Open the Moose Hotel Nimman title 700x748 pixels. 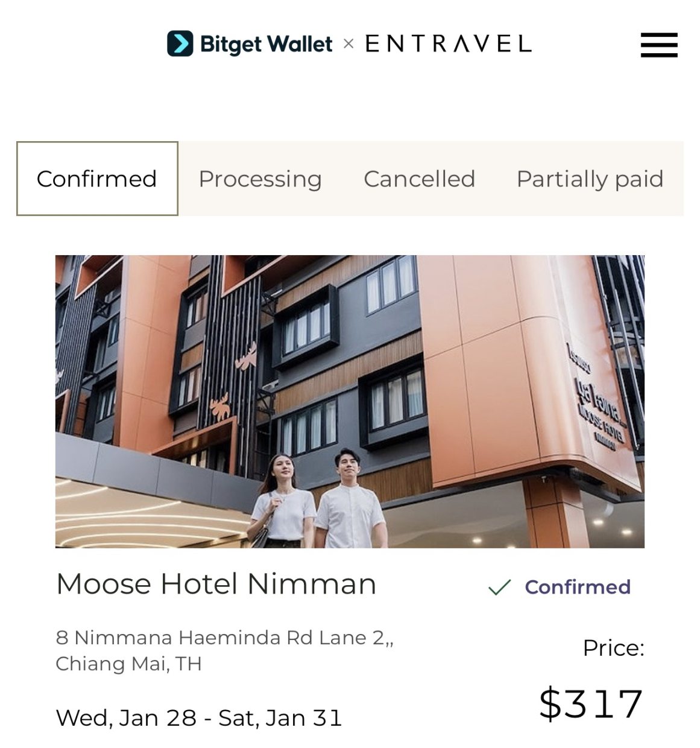216,584
